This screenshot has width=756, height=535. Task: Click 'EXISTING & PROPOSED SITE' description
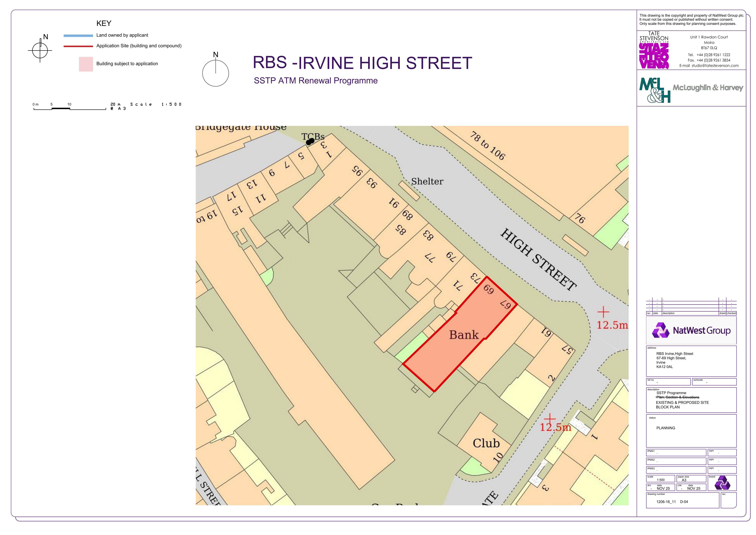click(682, 403)
